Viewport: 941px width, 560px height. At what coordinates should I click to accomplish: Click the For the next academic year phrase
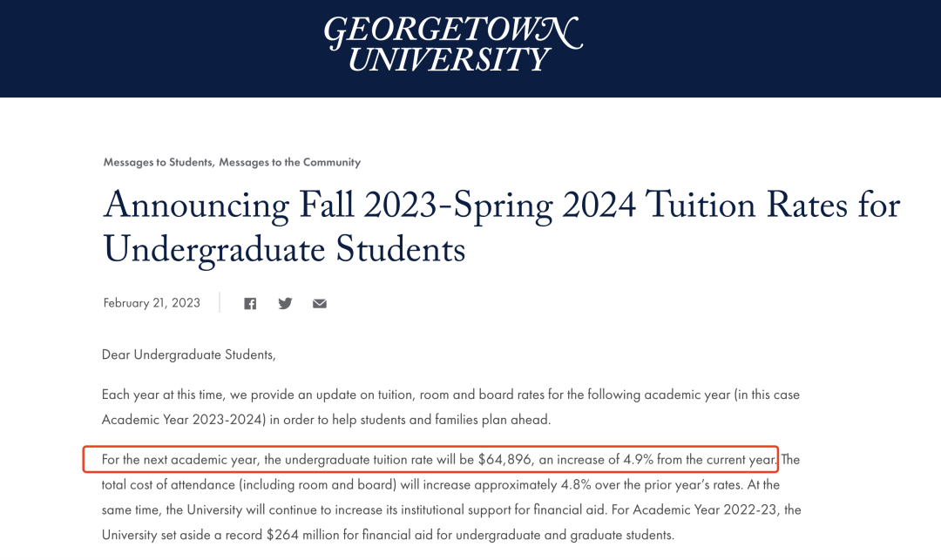180,460
